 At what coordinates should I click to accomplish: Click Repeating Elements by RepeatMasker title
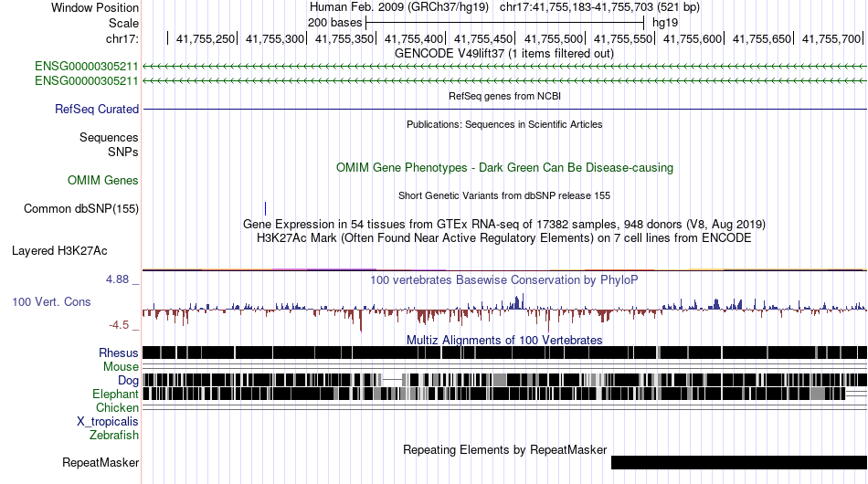[505, 449]
